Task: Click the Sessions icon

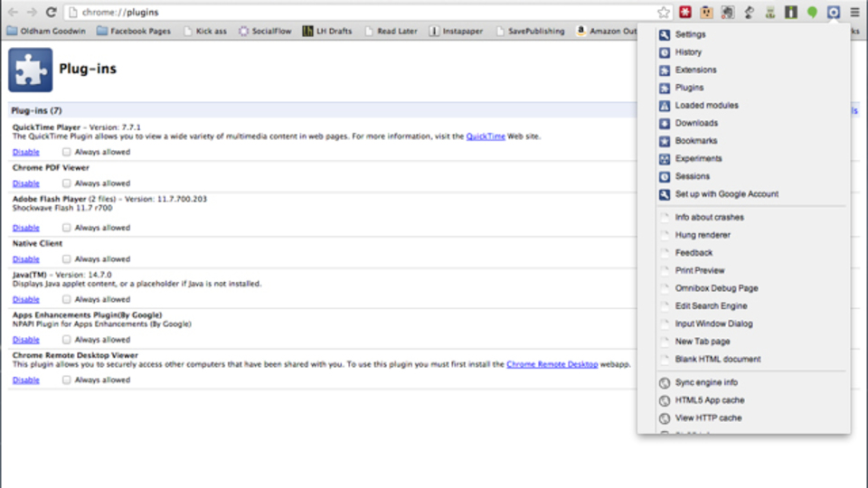Action: pyautogui.click(x=665, y=176)
